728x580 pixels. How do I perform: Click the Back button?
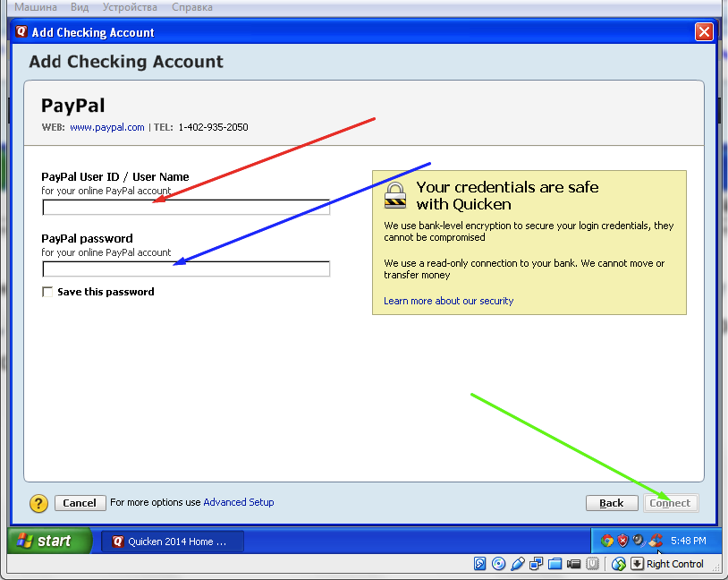point(612,503)
